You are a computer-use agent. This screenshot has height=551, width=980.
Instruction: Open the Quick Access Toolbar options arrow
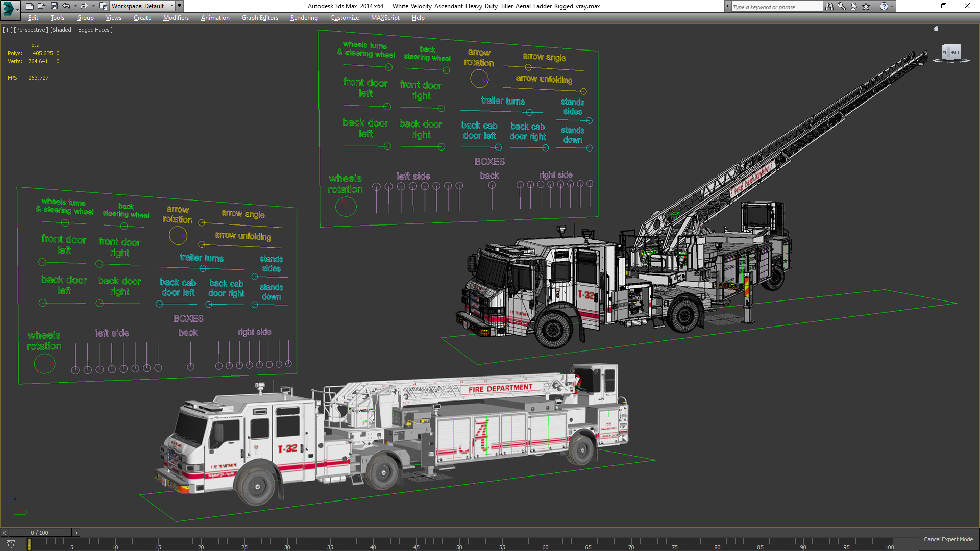click(179, 6)
